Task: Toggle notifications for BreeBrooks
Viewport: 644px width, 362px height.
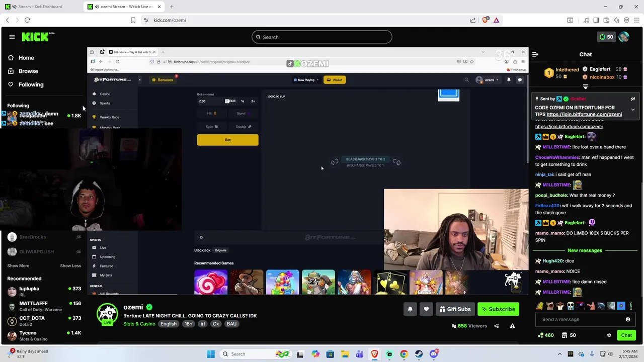Action: click(x=78, y=237)
